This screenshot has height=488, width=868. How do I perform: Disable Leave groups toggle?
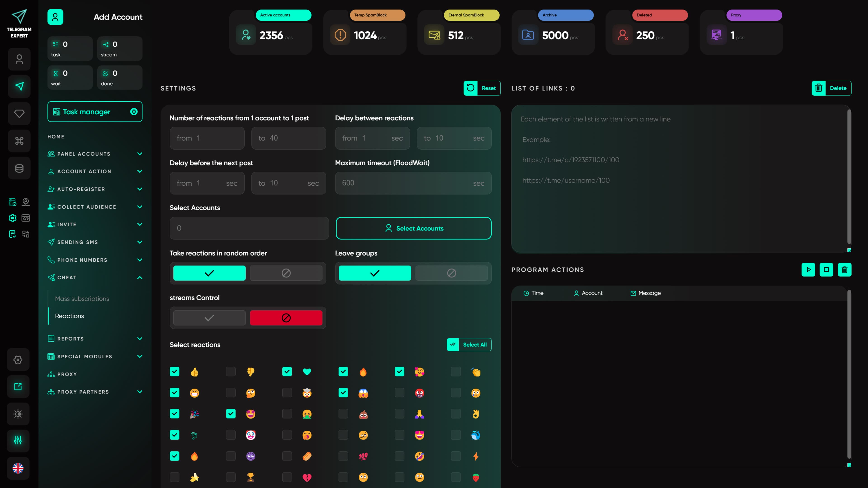click(451, 273)
